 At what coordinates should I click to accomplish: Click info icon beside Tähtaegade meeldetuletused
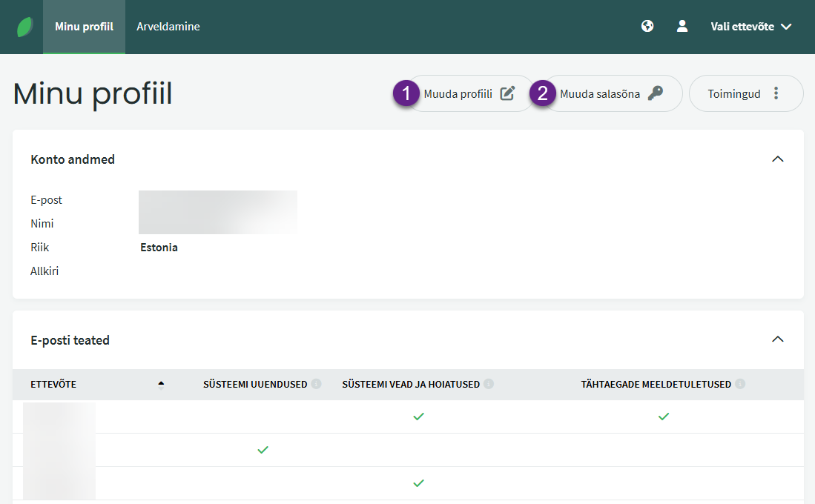tap(740, 384)
